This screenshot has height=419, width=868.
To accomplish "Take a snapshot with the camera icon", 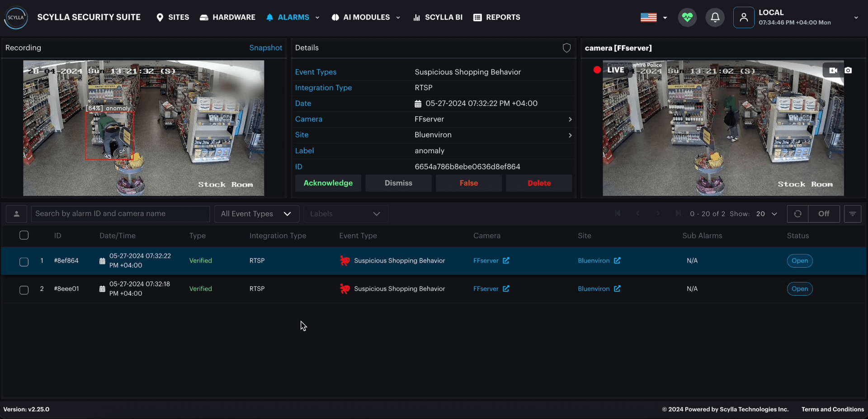I will click(848, 71).
